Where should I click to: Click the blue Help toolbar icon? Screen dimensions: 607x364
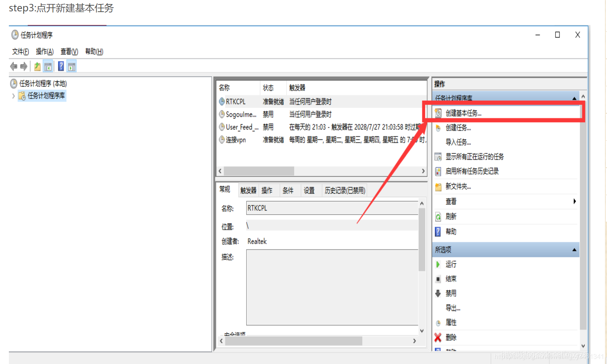(x=61, y=67)
